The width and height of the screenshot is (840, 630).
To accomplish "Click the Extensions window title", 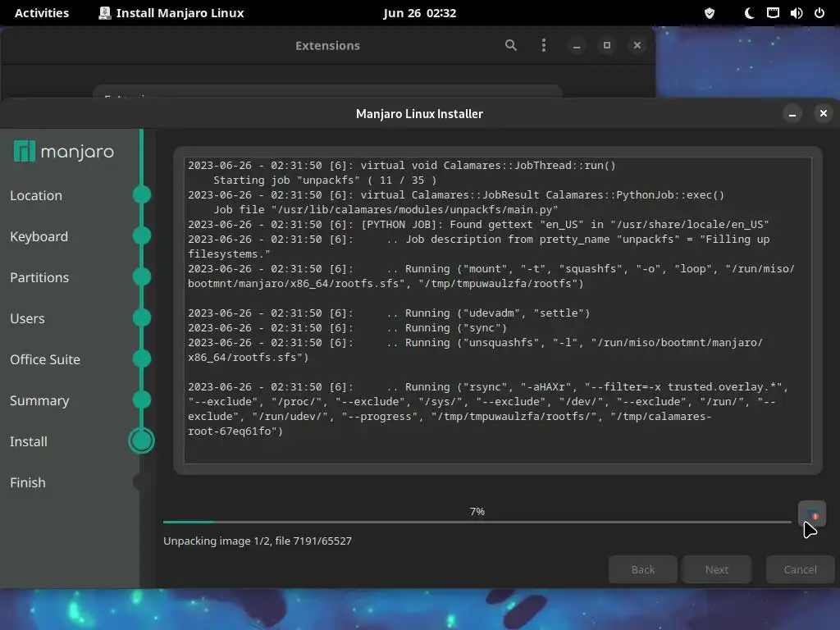I will 327,46.
